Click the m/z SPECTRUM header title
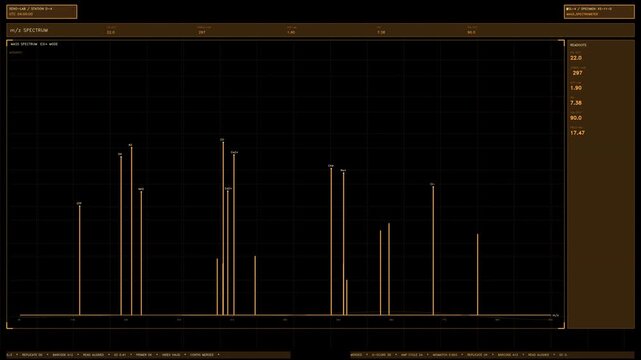The height and width of the screenshot is (360, 641). point(29,30)
